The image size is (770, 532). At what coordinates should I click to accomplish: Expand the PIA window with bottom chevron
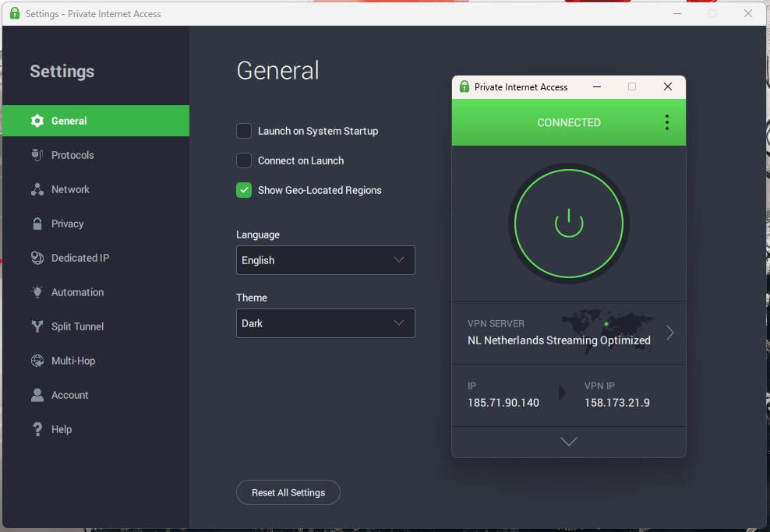[x=569, y=442]
